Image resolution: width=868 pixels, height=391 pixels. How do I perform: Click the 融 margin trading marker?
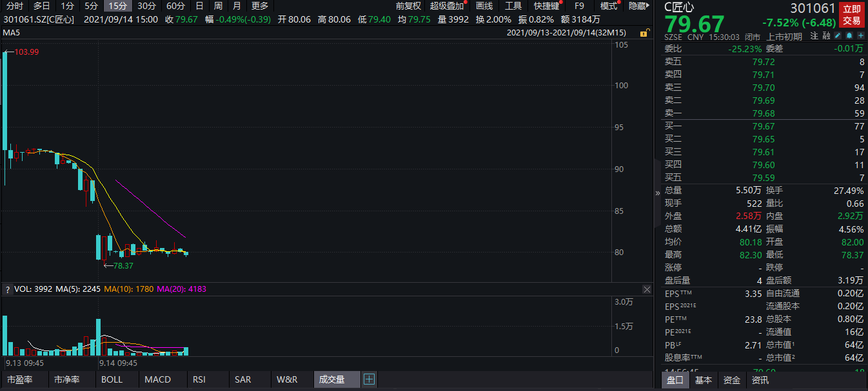click(x=826, y=37)
